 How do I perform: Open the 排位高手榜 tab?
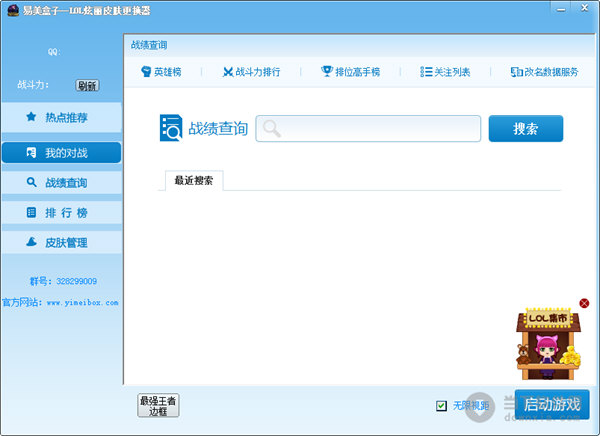(351, 72)
